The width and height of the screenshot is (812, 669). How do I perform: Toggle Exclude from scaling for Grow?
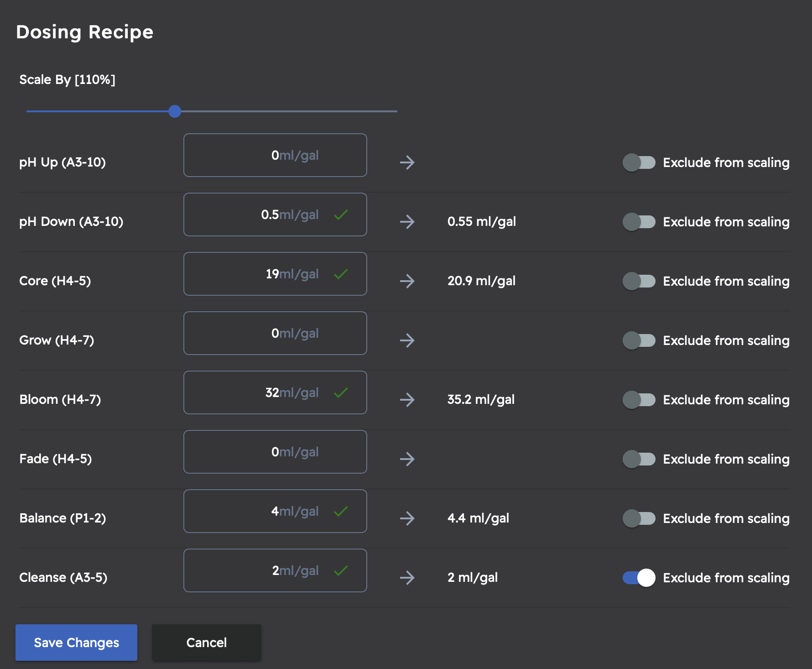(x=639, y=340)
